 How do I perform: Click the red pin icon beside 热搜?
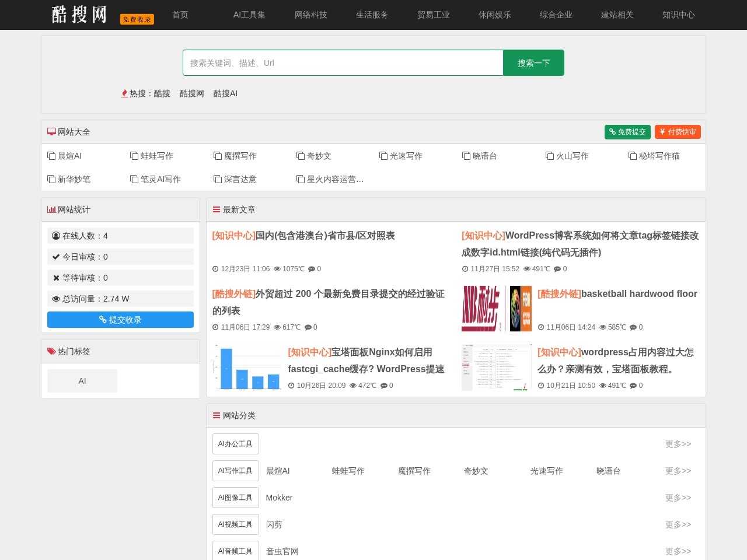click(124, 93)
